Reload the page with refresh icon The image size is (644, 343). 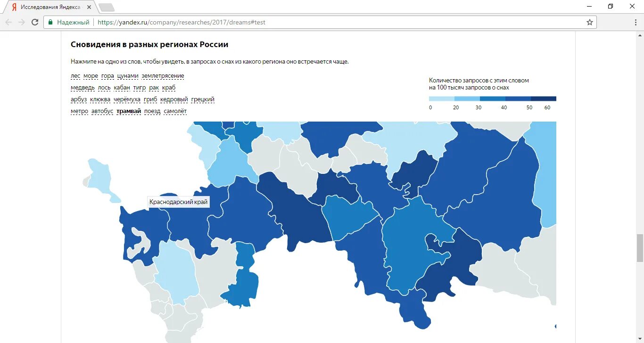(x=35, y=22)
